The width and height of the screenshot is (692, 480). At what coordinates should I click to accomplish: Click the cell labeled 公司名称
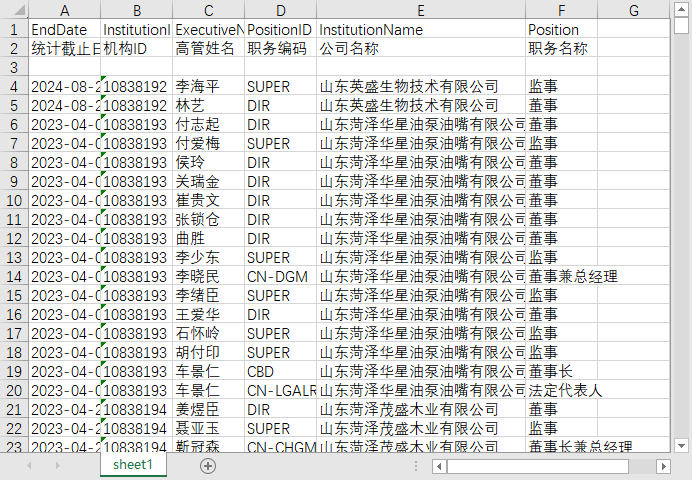click(421, 49)
